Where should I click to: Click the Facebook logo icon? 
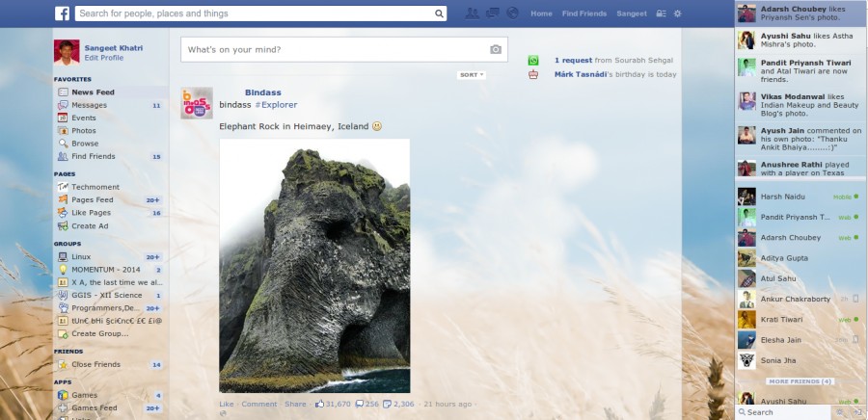(x=62, y=13)
